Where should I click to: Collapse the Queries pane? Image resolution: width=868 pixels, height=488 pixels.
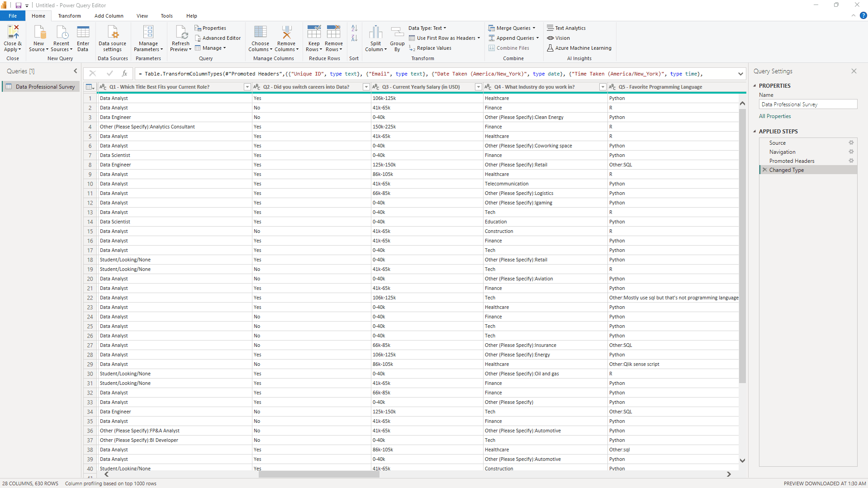(76, 71)
